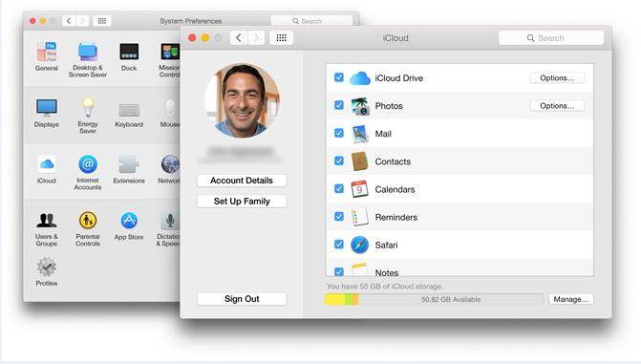Open Keyboard preferences icon
641x364 pixels.
click(129, 110)
